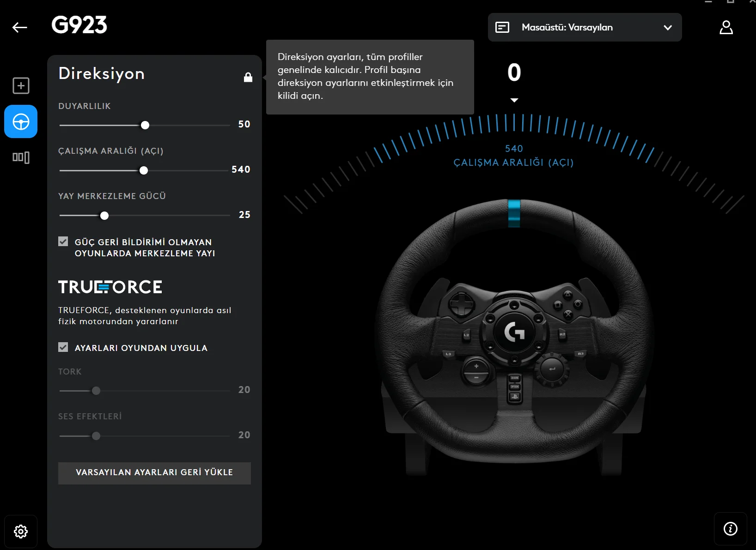Screen dimensions: 756x550
Task: Open the pedals sensitivity sidebar tab
Action: 21,157
